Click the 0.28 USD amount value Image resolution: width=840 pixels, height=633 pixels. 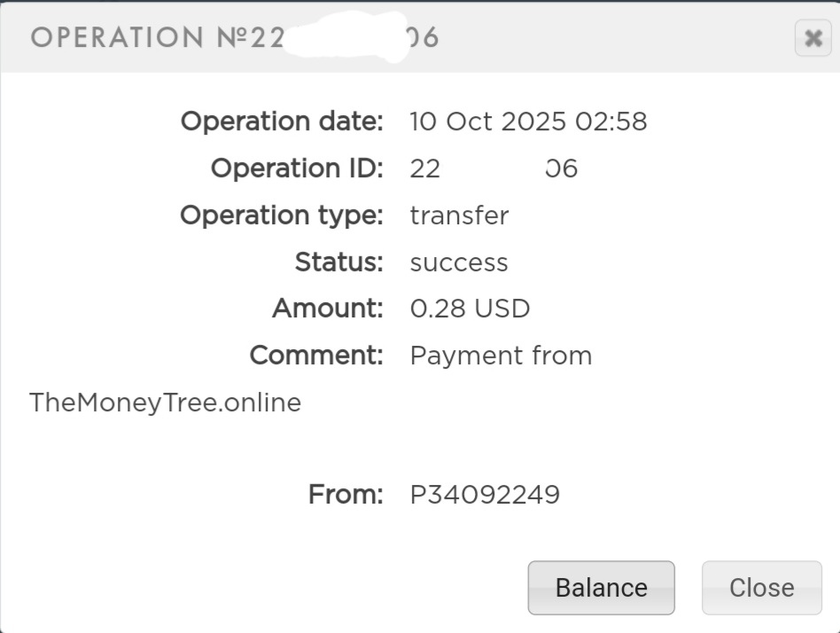coord(470,309)
